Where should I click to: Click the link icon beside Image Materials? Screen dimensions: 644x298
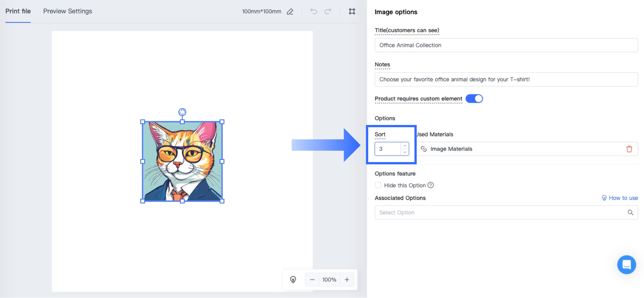click(424, 149)
